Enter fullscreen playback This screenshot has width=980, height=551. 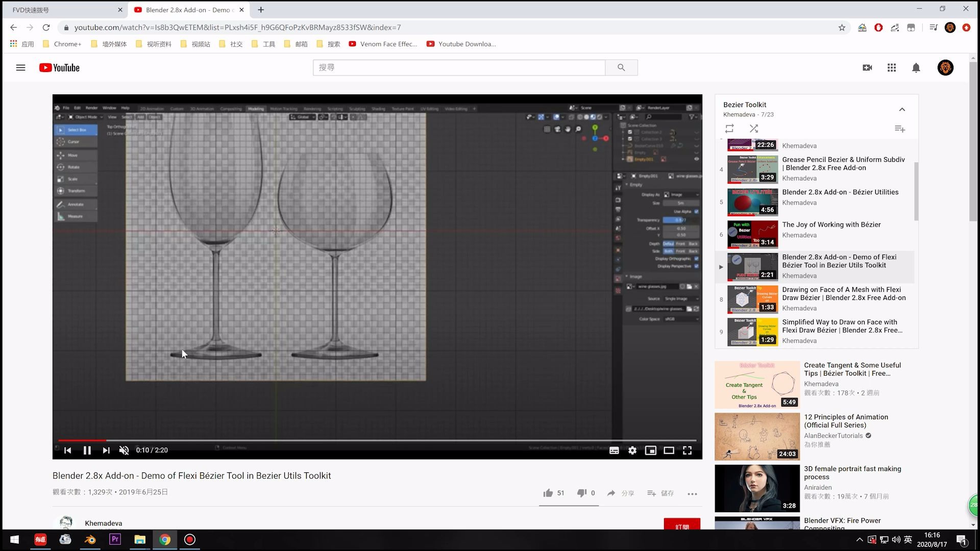click(688, 450)
